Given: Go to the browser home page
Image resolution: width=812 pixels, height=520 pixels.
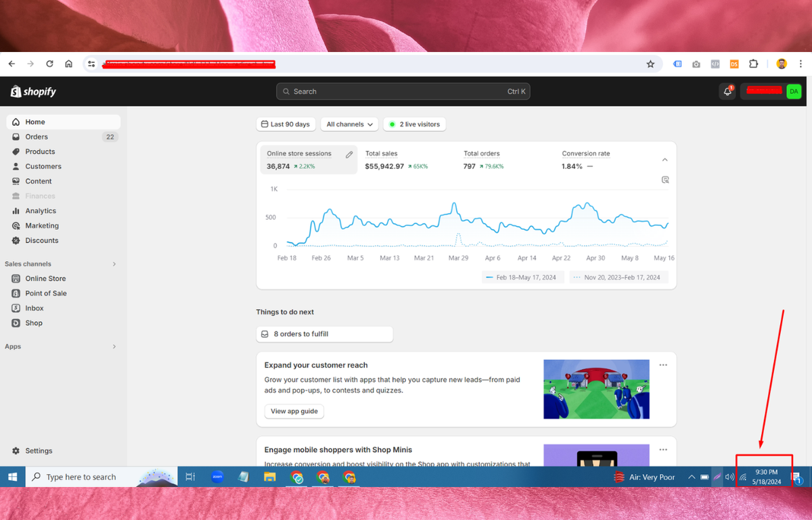Looking at the screenshot, I should point(68,64).
